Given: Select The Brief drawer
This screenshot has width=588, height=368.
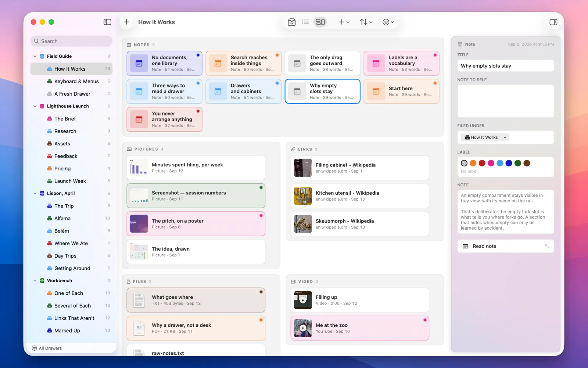Looking at the screenshot, I should 71,118.
